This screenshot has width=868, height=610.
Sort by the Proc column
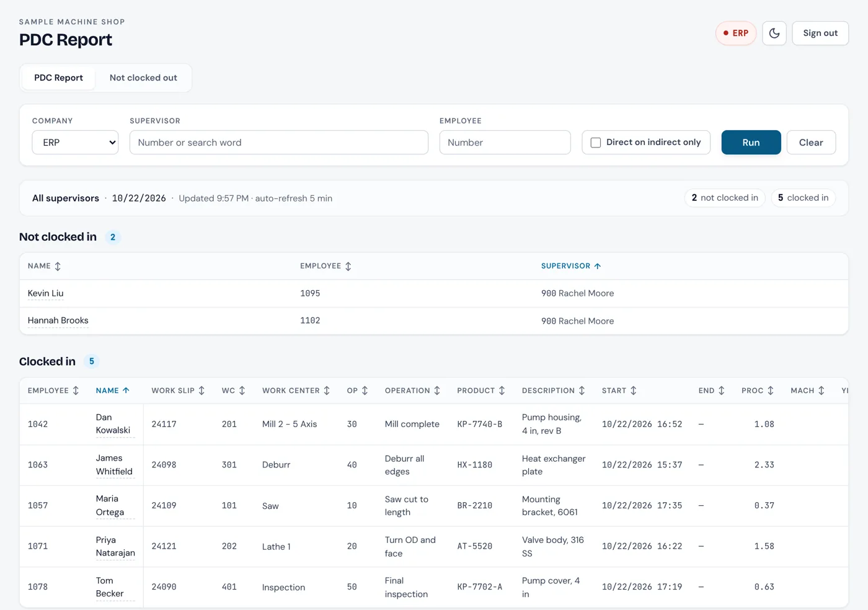coord(758,391)
